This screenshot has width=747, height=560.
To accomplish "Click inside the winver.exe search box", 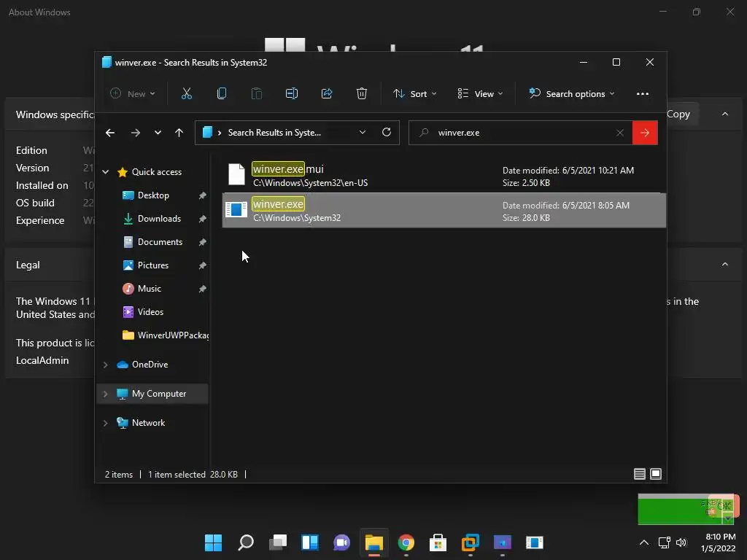I will [519, 133].
